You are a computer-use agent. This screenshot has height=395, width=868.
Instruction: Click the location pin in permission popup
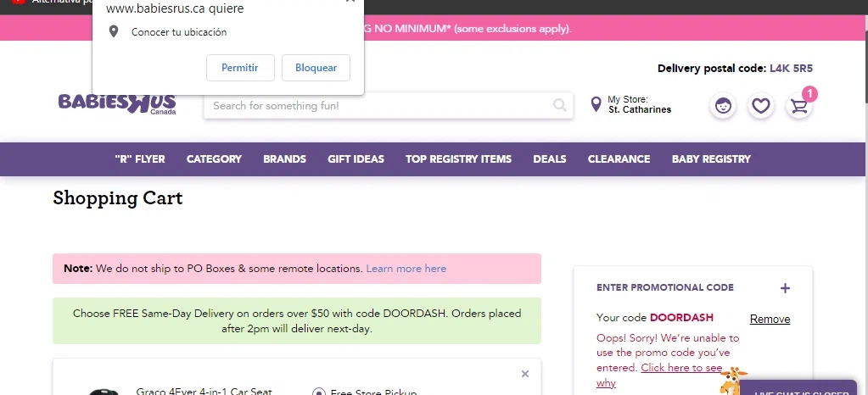[x=114, y=31]
